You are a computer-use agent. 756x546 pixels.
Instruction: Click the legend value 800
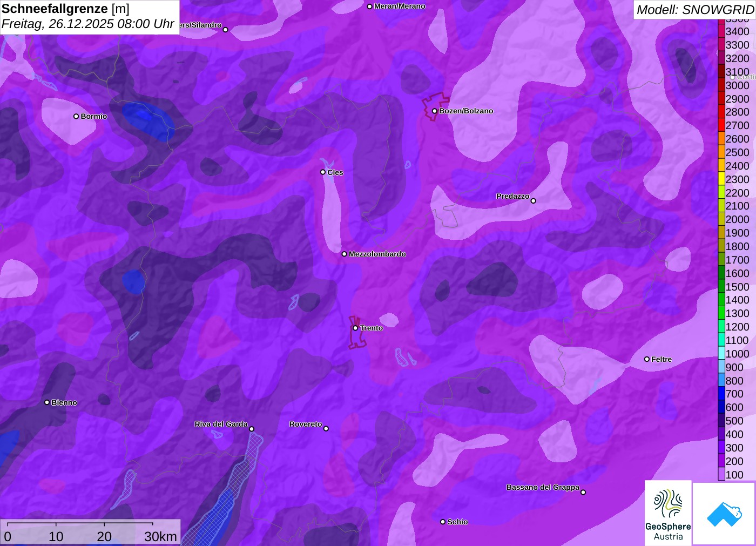[734, 381]
